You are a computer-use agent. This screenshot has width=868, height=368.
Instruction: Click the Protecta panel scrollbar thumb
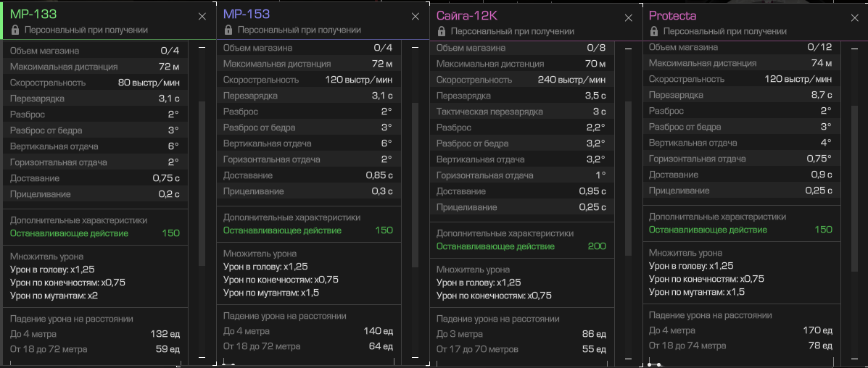854,188
